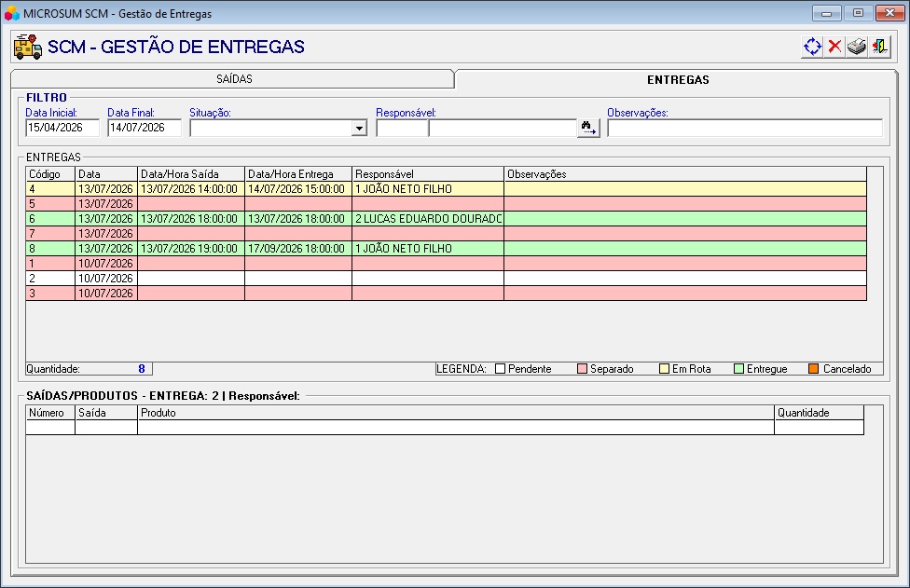Screen dimensions: 910x588
Task: Click the refresh arrows toolbar icon
Action: [812, 47]
